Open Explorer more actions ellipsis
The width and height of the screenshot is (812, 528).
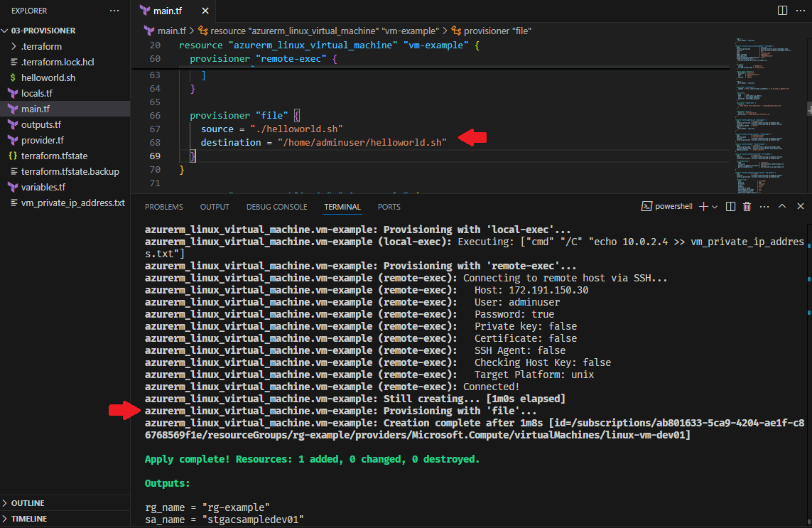tap(114, 11)
